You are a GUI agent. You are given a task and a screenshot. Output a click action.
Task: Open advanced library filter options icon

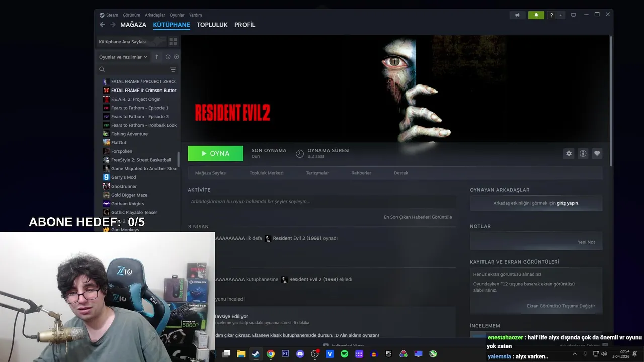pyautogui.click(x=173, y=69)
